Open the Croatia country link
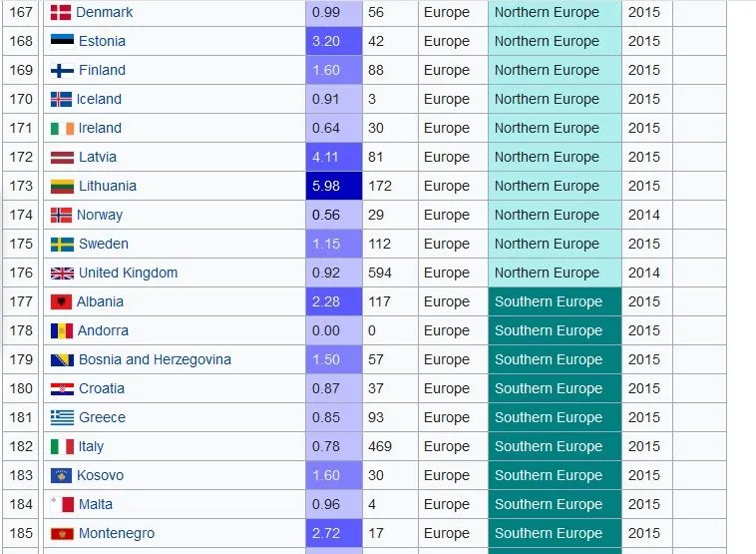 (x=102, y=389)
